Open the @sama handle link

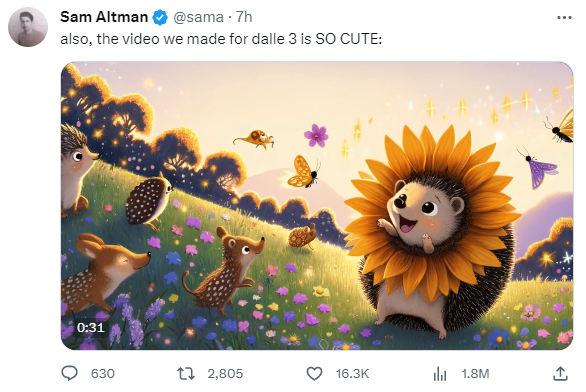198,17
